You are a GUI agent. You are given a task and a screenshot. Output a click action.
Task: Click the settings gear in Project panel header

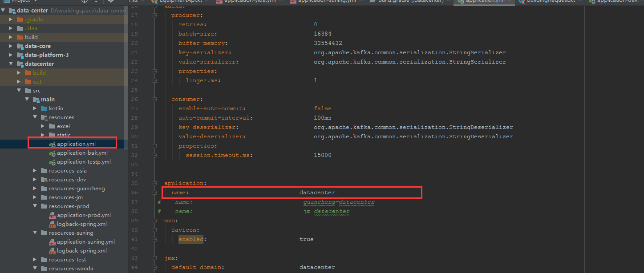[x=111, y=1]
